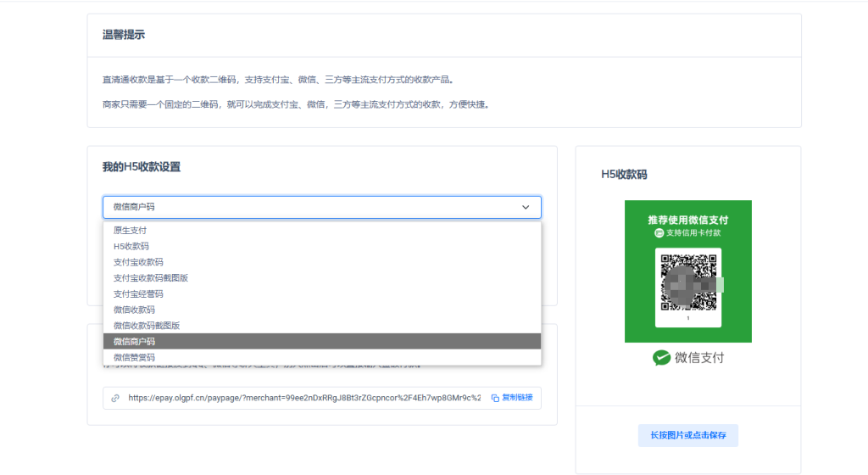Click the H5收款码 panel title
The image size is (868, 475).
tap(624, 175)
